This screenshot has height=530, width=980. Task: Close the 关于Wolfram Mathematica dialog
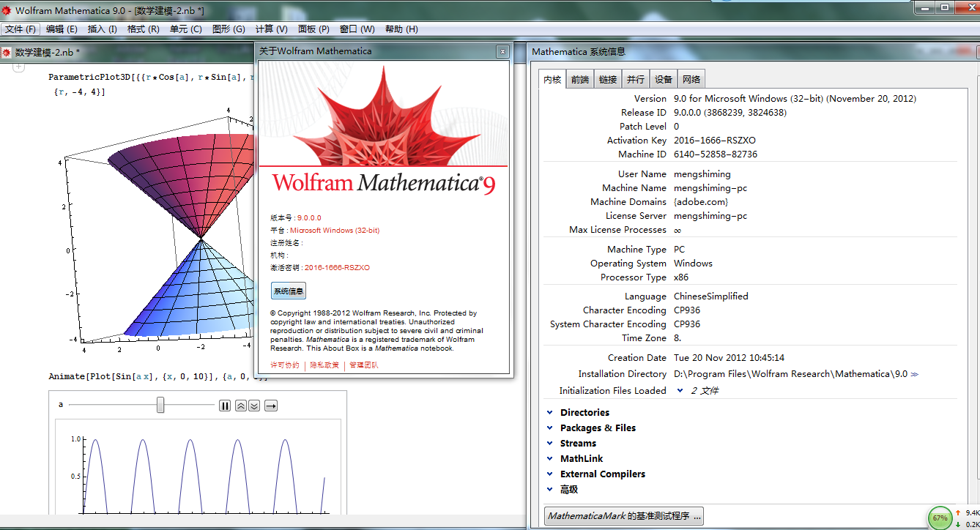tap(502, 51)
